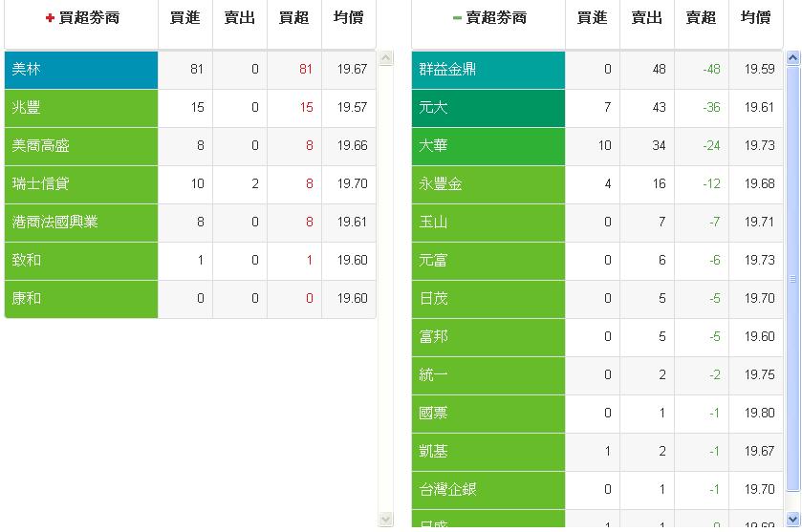Click 兆豐 average price 19.57
Image resolution: width=802 pixels, height=532 pixels.
pos(352,107)
